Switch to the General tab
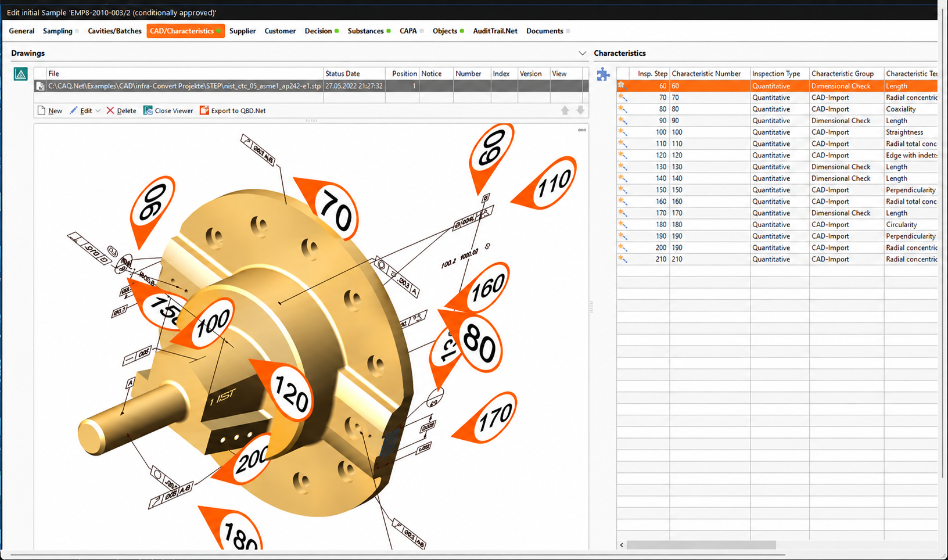The height and width of the screenshot is (560, 948). (x=21, y=31)
